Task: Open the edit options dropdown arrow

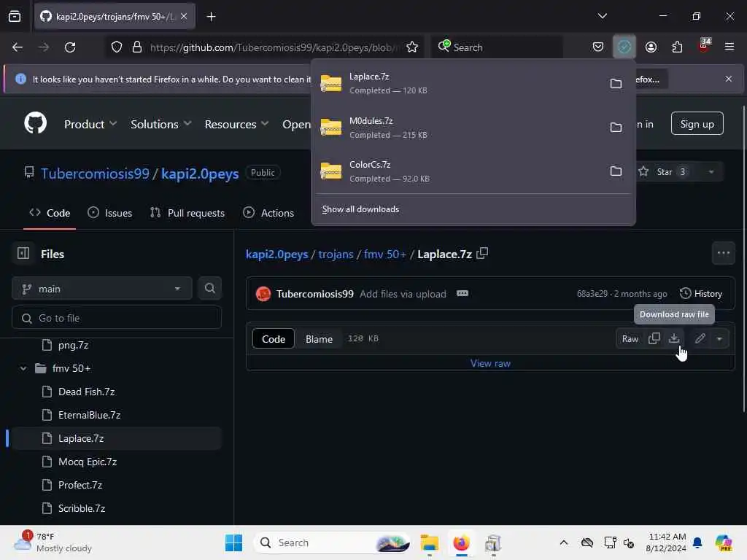Action: click(719, 338)
